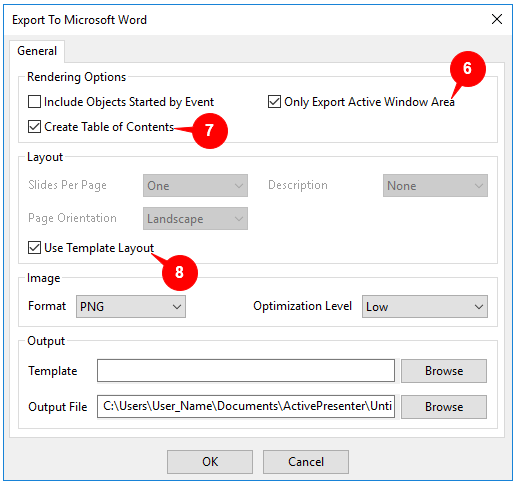Click Browse next to Output File
Image resolution: width=518 pixels, height=484 pixels.
(x=444, y=407)
